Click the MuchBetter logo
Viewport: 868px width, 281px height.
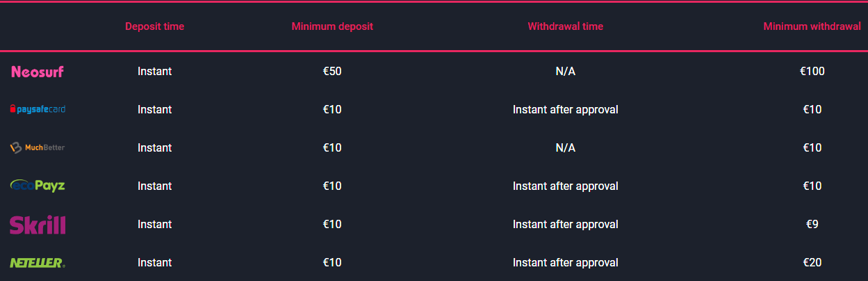coord(38,147)
